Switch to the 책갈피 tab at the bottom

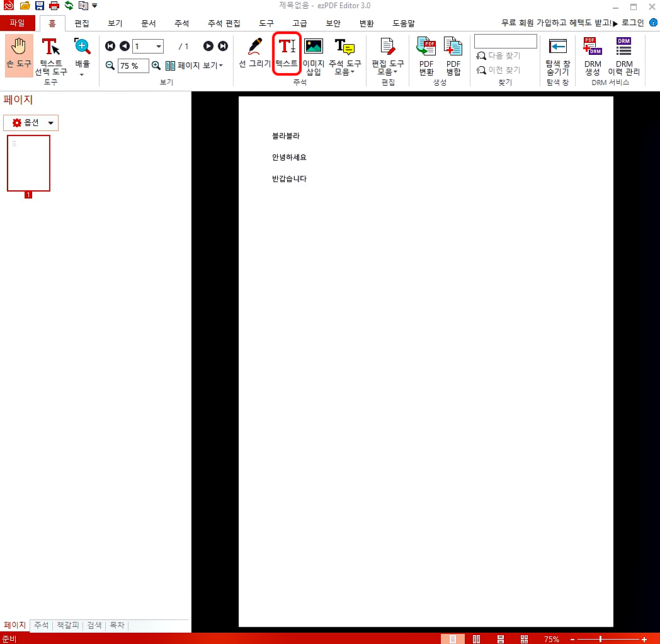67,625
